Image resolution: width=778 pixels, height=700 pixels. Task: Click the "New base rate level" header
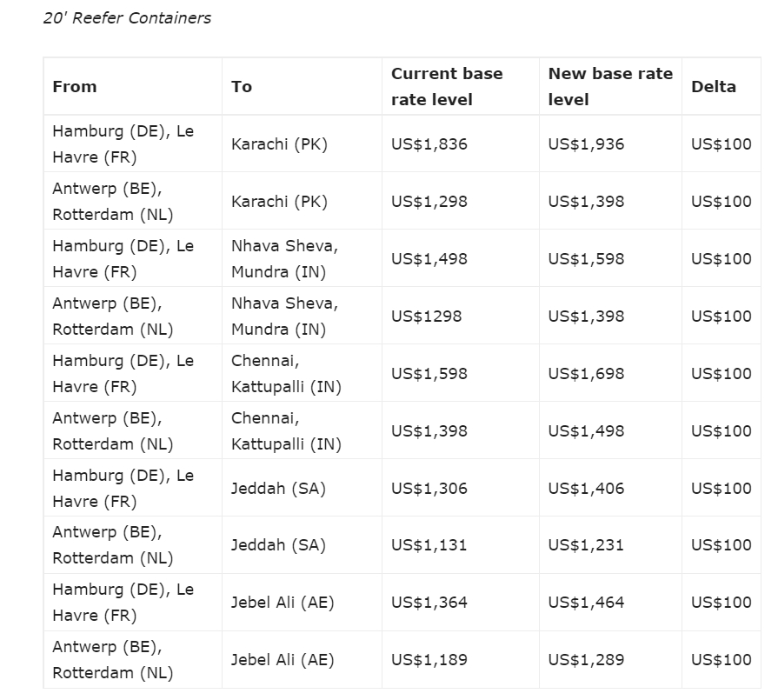tap(609, 87)
